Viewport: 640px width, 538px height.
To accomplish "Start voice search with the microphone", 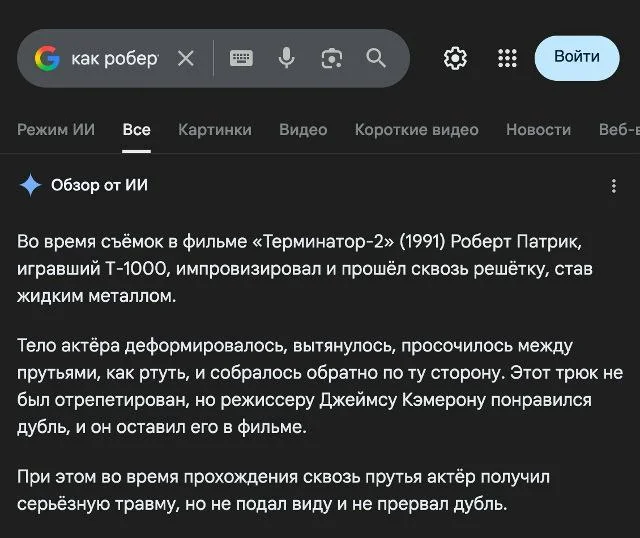I will [287, 58].
